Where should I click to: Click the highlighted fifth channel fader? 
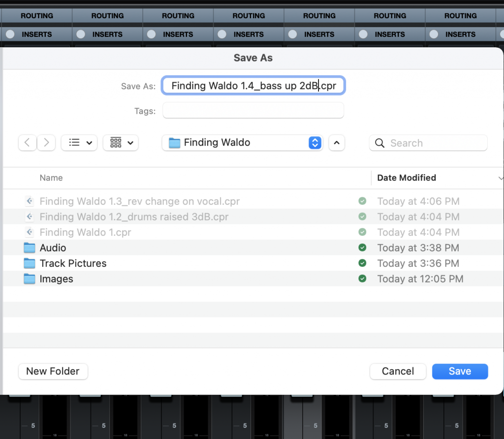tap(302, 397)
